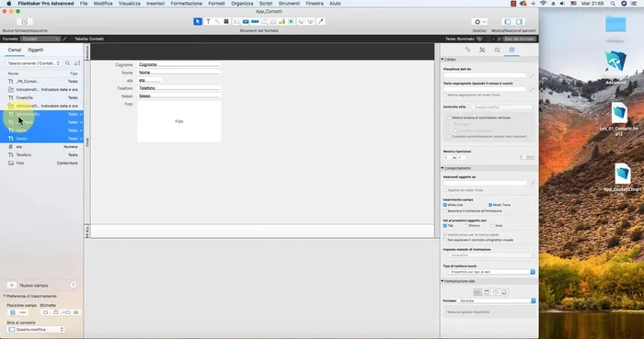Screen dimensions: 644x339
Task: Toggle the right panel visibility button
Action: pos(519,22)
